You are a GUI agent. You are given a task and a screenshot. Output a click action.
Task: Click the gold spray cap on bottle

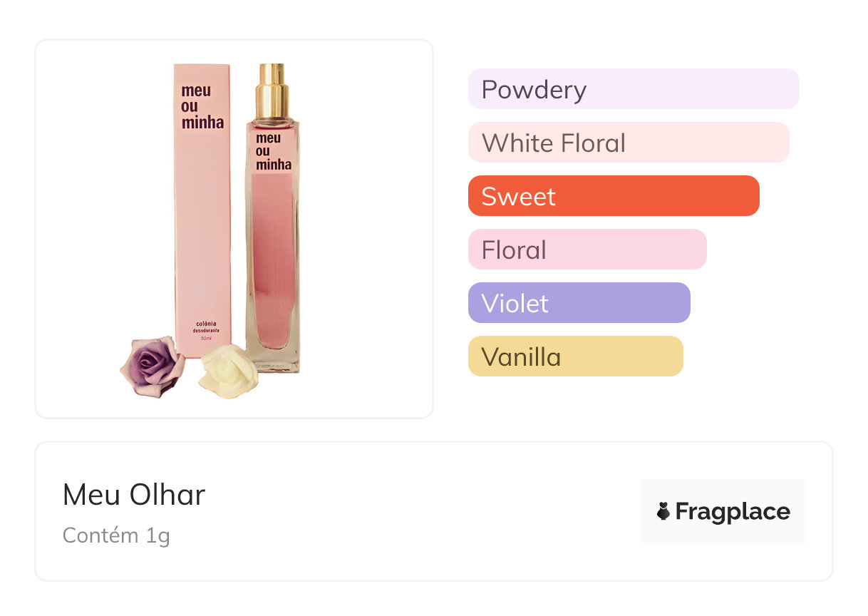272,91
